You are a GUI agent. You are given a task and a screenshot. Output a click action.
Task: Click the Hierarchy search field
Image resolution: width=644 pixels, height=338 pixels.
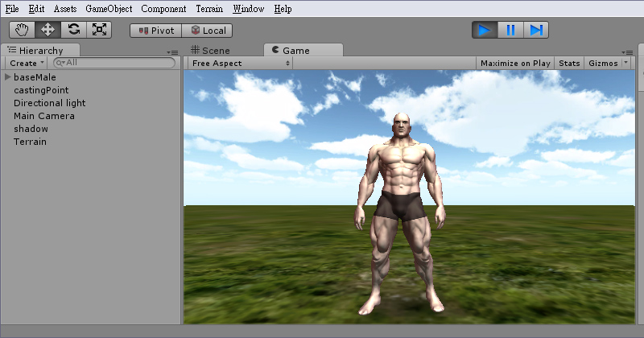[x=114, y=63]
